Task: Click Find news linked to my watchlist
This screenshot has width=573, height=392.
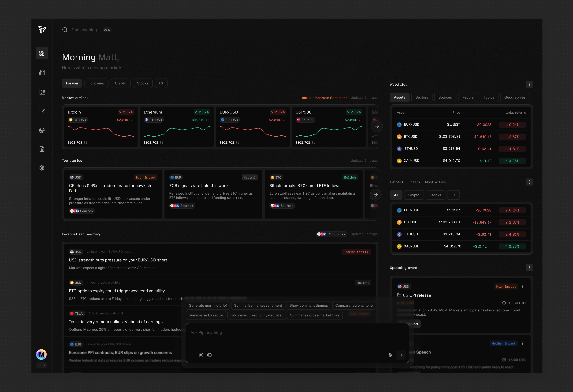Action: click(x=256, y=315)
